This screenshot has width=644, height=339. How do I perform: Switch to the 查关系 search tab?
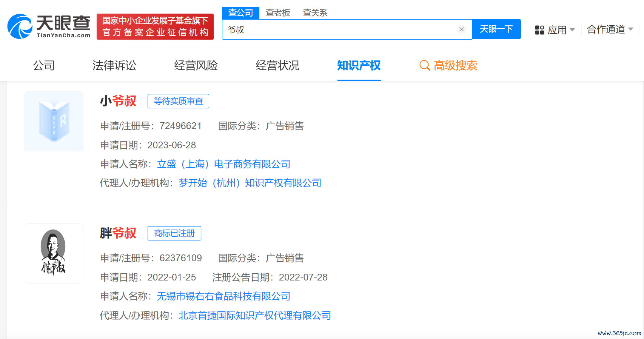point(315,13)
